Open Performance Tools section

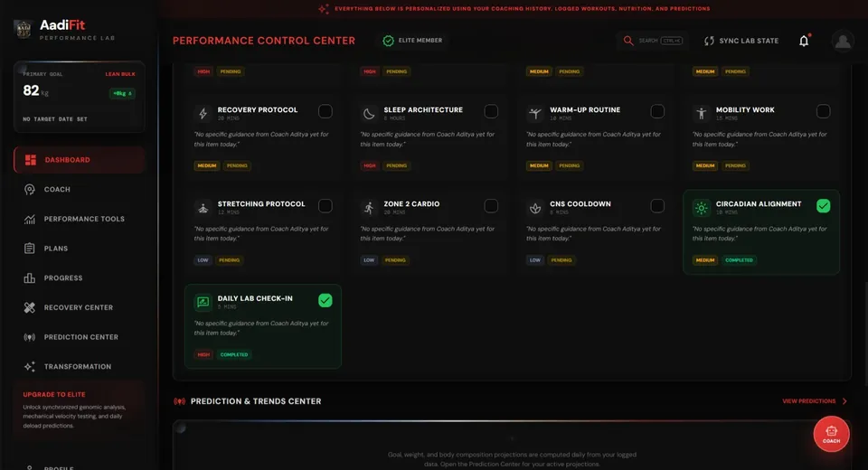tap(80, 220)
